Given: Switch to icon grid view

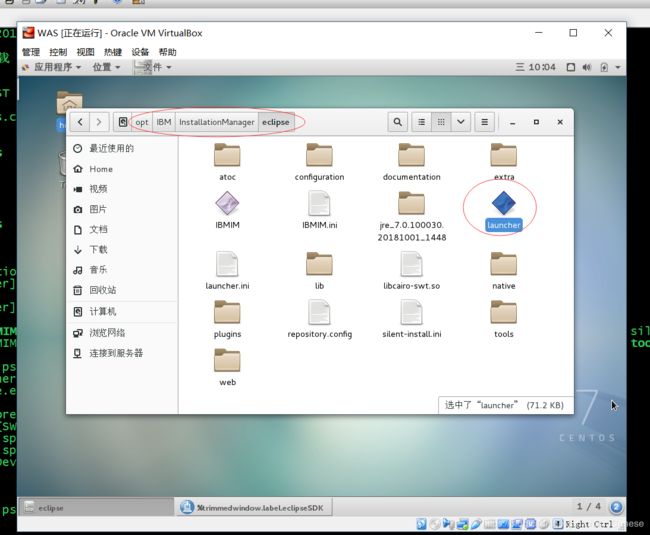Looking at the screenshot, I should (441, 122).
